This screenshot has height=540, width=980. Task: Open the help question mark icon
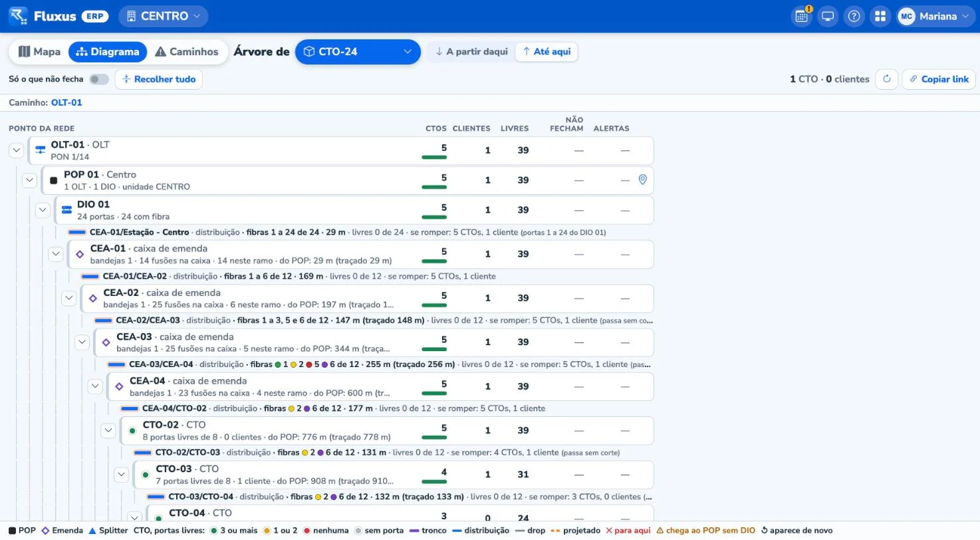854,16
